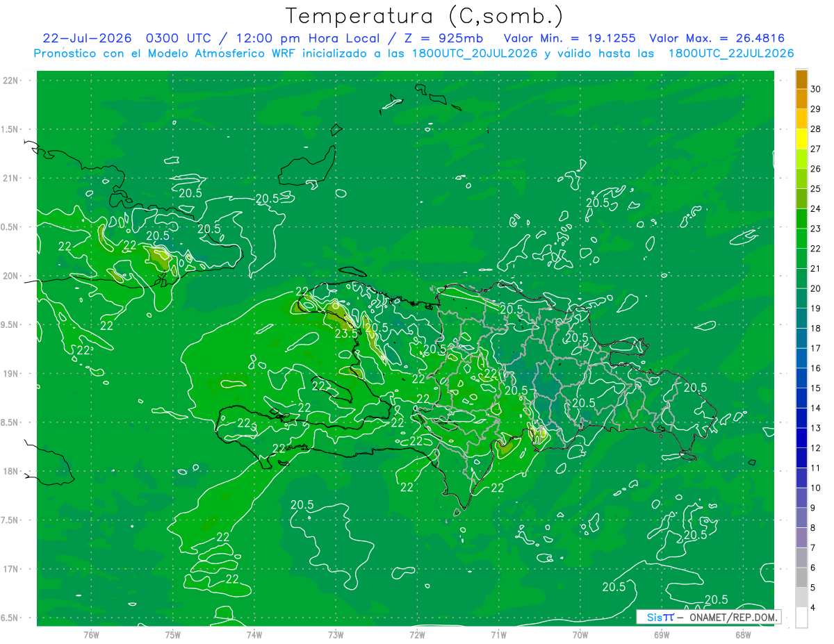This screenshot has width=834, height=644.
Task: Click the '71W' longitude axis label
Action: 498,634
